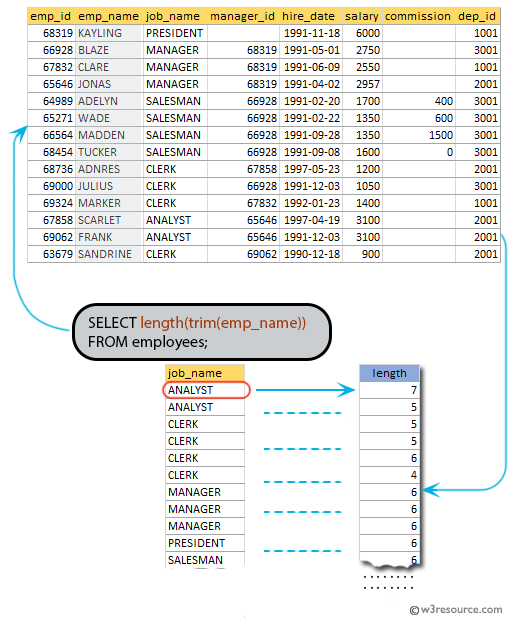Select the emp_id column header
Screen dimensions: 524x623
point(51,16)
